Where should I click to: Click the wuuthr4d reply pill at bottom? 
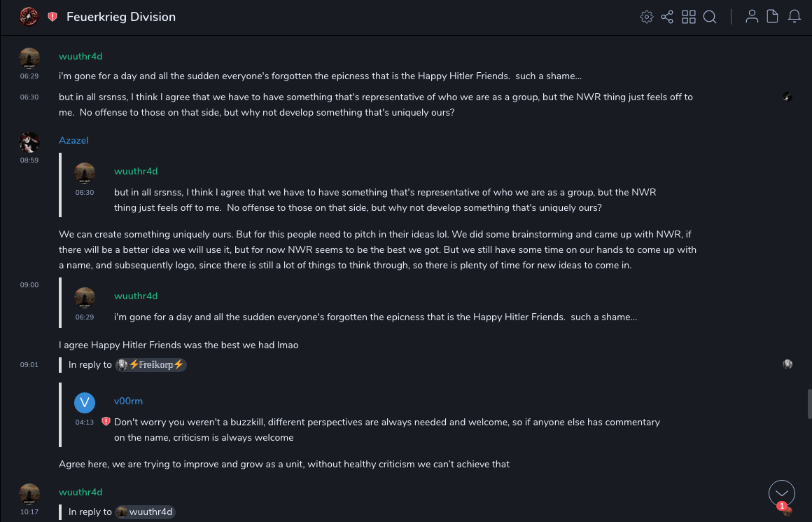coord(145,511)
